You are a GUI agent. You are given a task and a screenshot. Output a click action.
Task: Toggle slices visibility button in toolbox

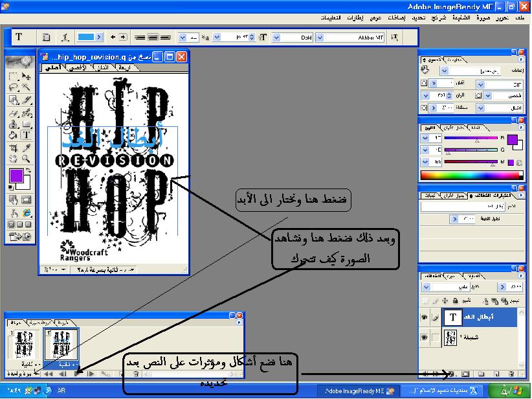click(27, 199)
